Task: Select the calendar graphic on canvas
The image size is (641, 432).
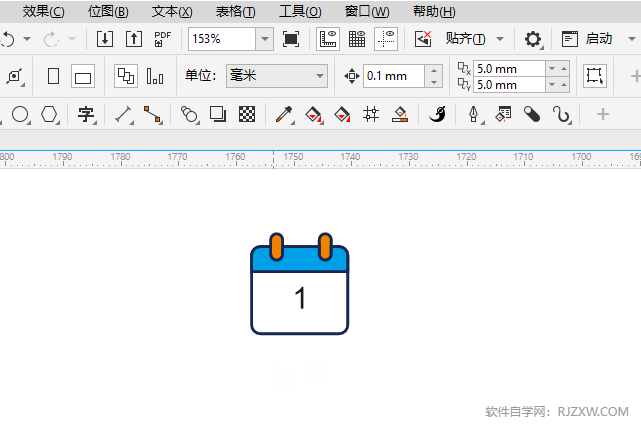Action: [300, 284]
